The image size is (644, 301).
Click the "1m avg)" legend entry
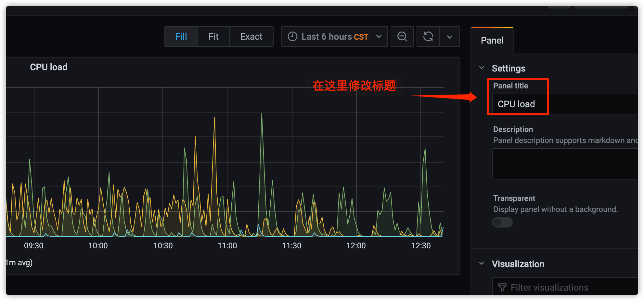[x=19, y=263]
